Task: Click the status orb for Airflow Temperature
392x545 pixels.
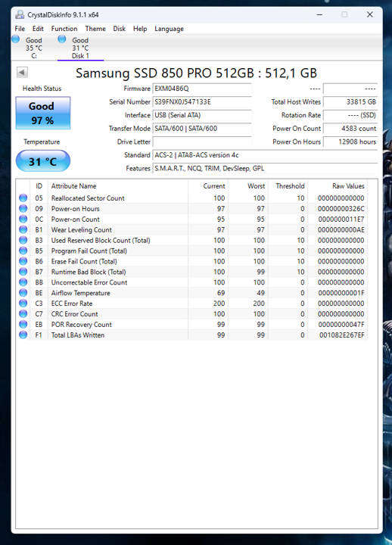Action: pos(23,293)
